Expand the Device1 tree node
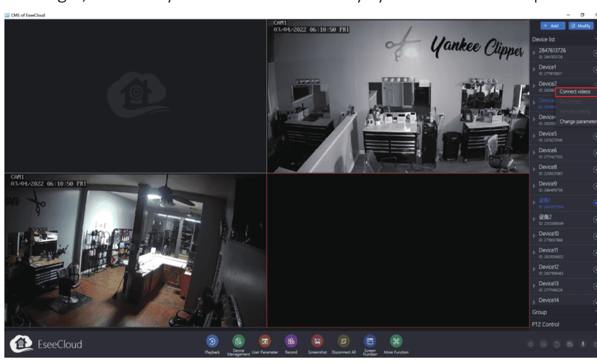The width and height of the screenshot is (597, 364). 534,69
